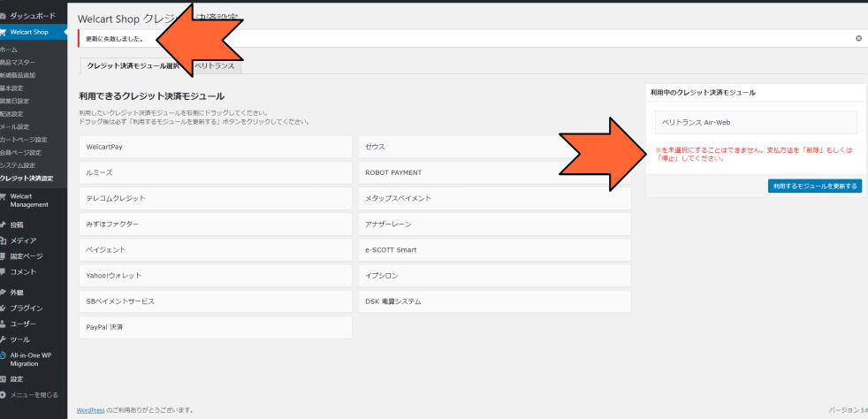Image resolution: width=868 pixels, height=419 pixels.
Task: Select the WelcartPay module box
Action: (216, 147)
